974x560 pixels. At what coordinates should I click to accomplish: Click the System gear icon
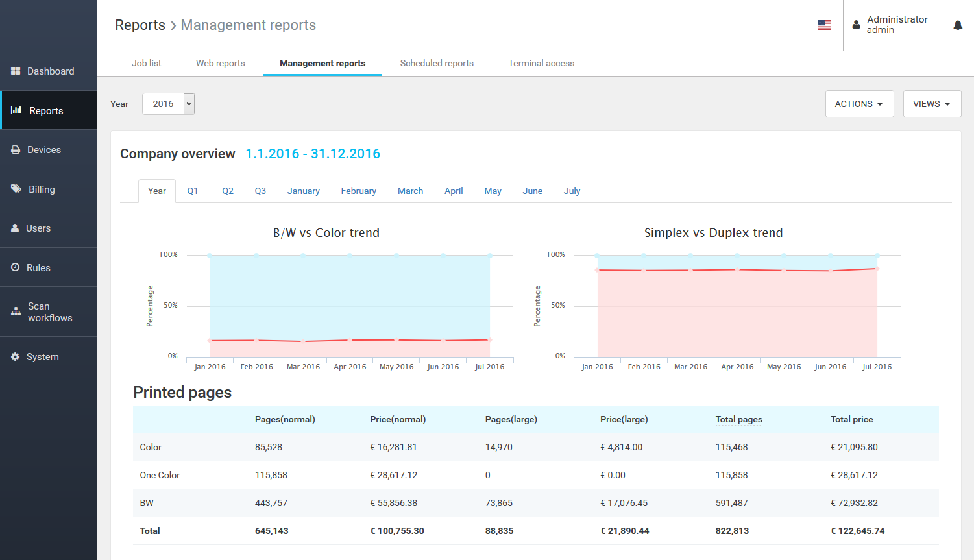point(16,357)
